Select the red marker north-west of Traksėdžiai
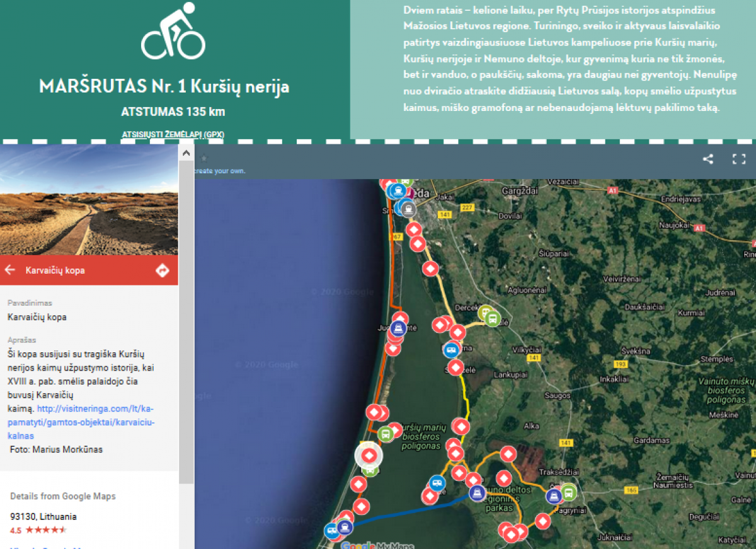Screen dimensions: 756x549 pyautogui.click(x=508, y=453)
